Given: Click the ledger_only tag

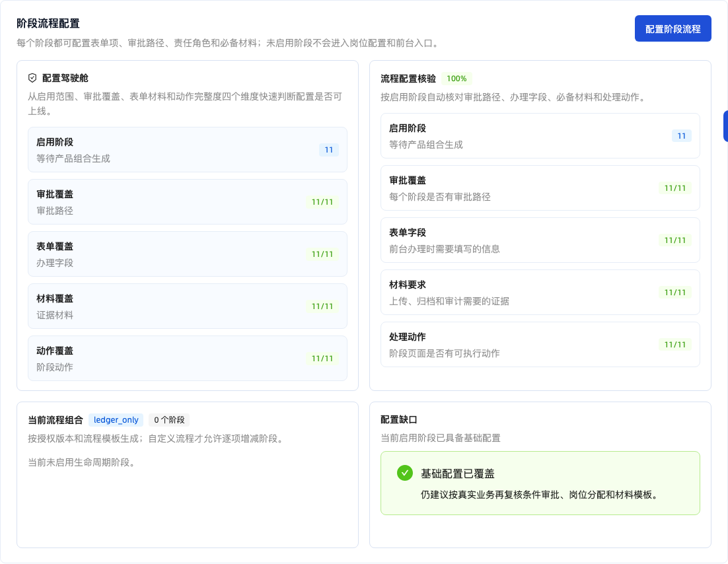Looking at the screenshot, I should 116,419.
